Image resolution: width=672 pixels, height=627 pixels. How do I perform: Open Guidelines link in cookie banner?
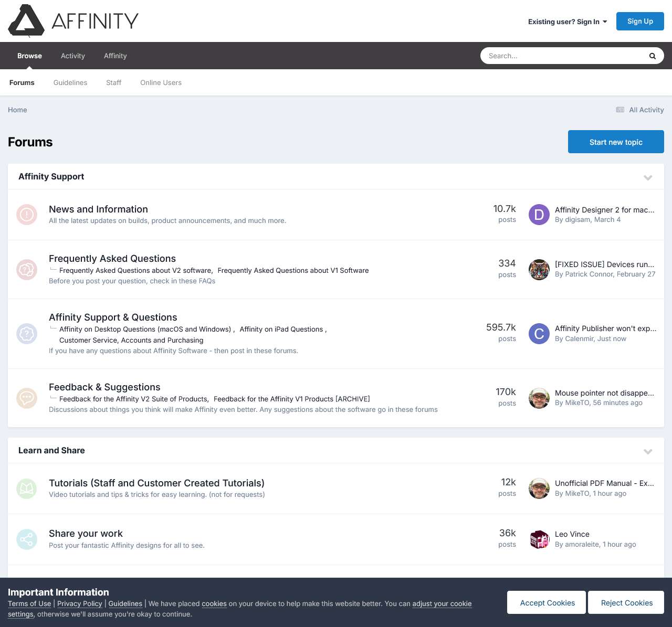[125, 603]
